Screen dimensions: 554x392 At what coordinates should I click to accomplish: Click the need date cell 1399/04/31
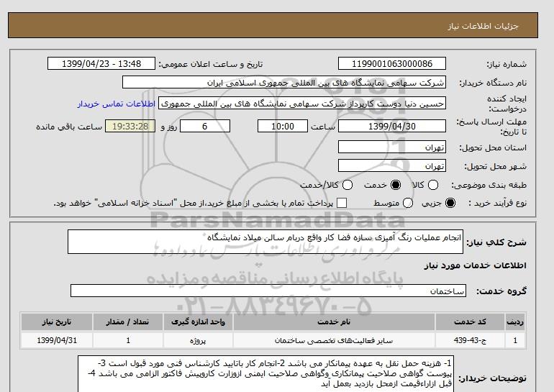coord(57,340)
